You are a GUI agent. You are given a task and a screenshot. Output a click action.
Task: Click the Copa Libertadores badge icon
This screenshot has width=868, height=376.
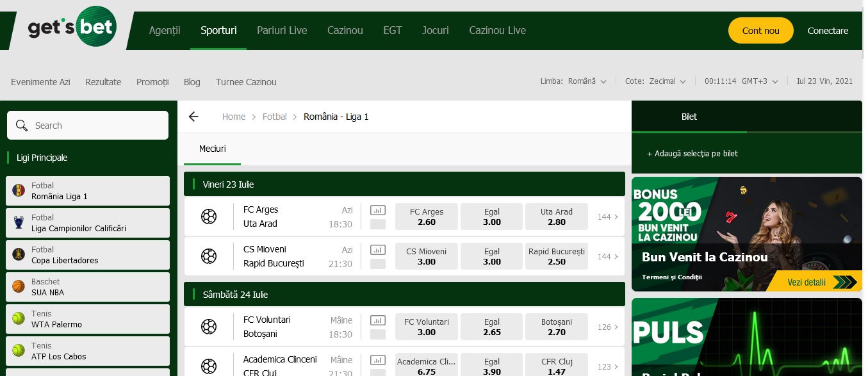pyautogui.click(x=19, y=254)
